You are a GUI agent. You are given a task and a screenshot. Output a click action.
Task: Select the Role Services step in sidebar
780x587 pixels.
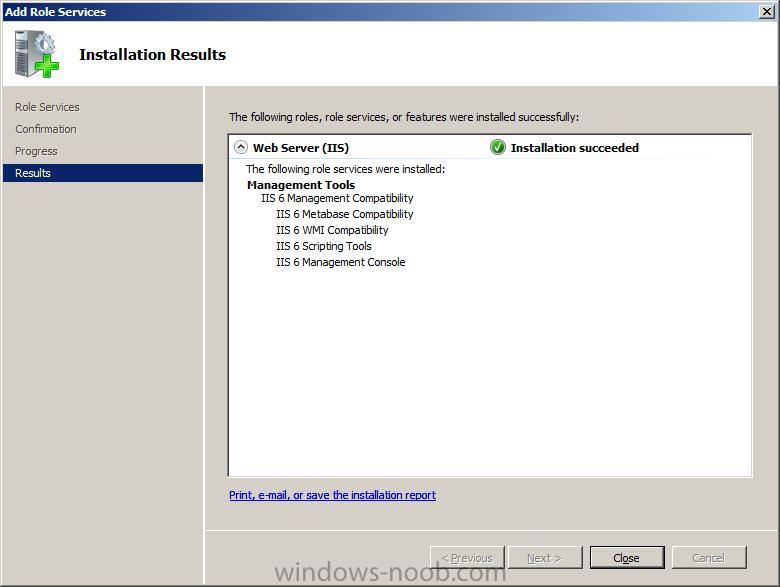click(x=47, y=107)
